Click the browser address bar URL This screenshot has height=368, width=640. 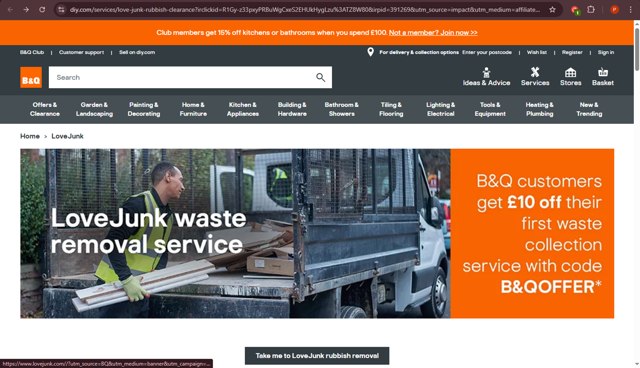point(304,9)
